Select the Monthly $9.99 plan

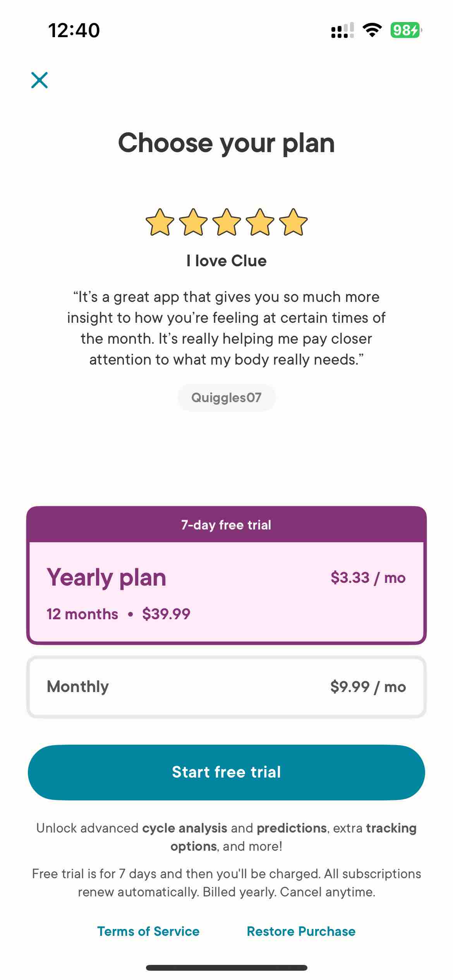[226, 687]
